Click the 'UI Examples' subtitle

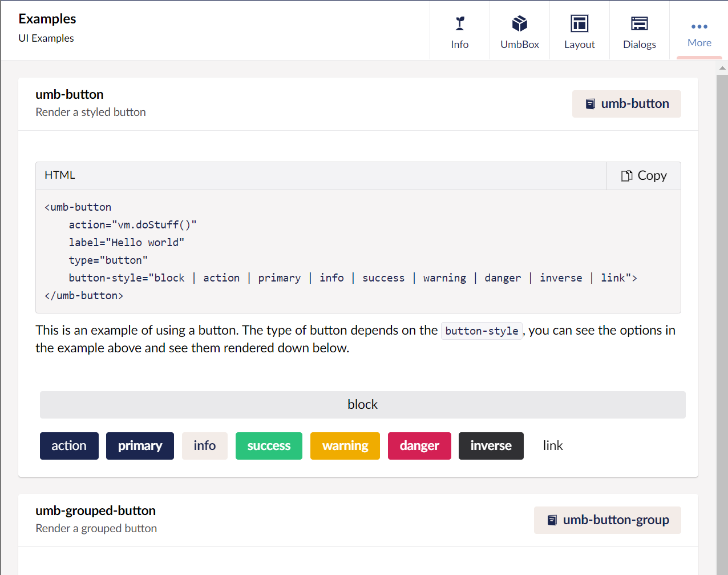[x=46, y=38]
